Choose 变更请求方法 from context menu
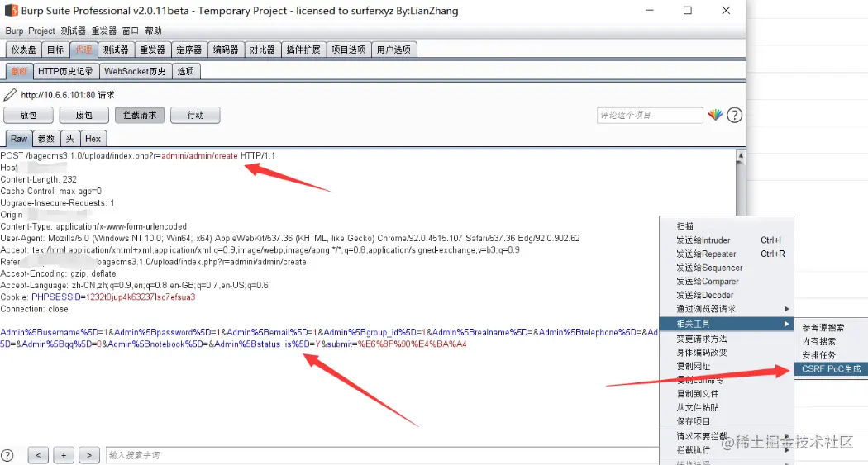Viewport: 868px width, 465px height. 727,339
